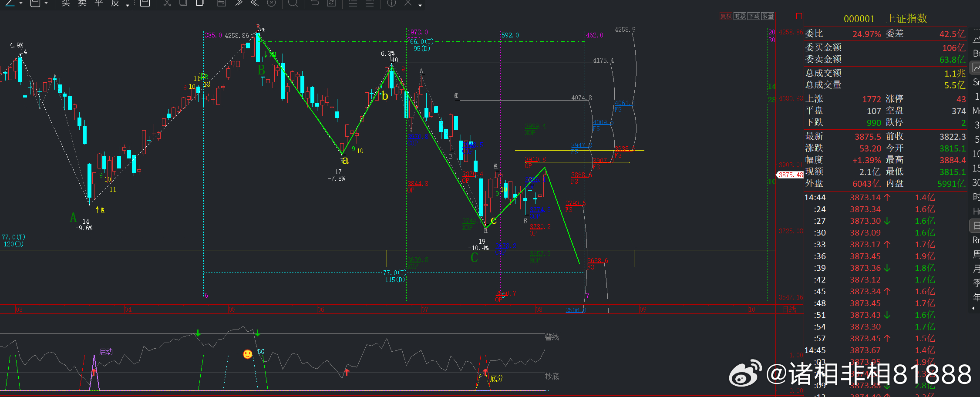Click the 07 month marker on the time axis
The width and height of the screenshot is (980, 397).
click(x=424, y=310)
